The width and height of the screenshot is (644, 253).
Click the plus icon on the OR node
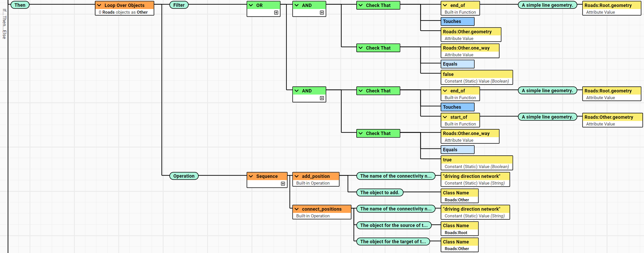tap(276, 13)
